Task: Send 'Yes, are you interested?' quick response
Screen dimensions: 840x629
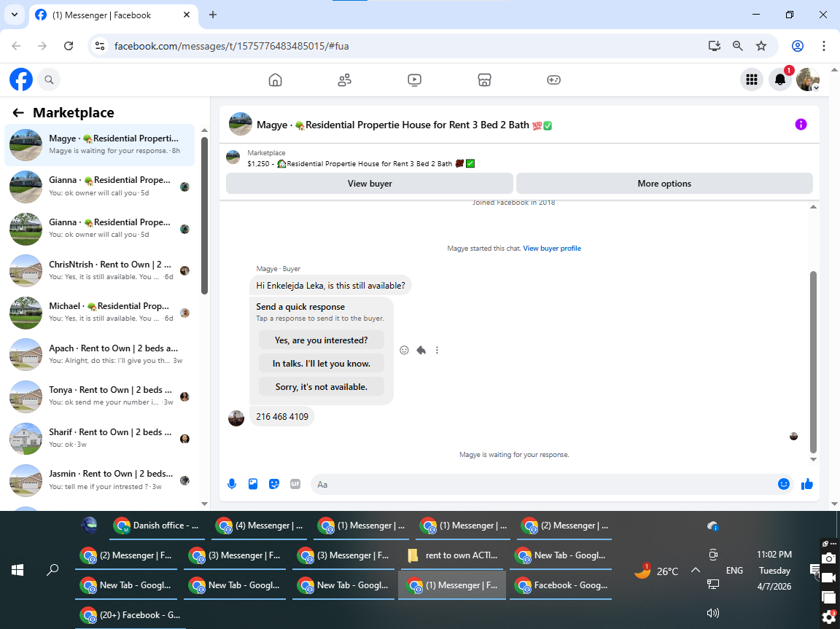Action: click(x=322, y=340)
